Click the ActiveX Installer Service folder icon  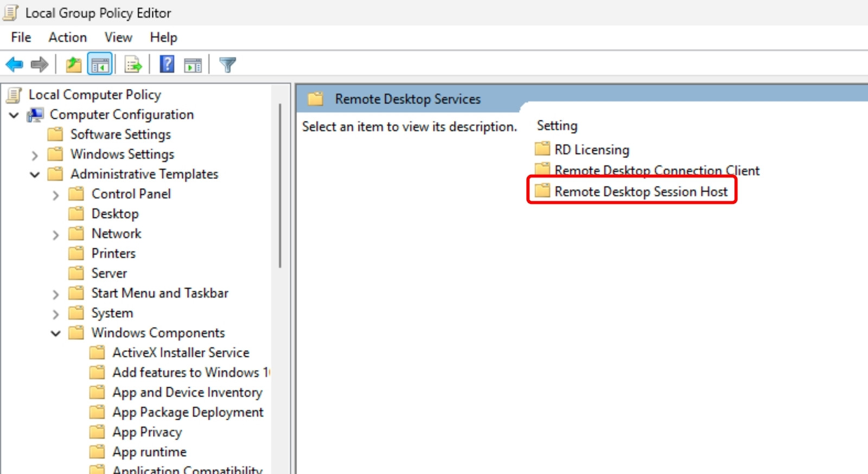pos(97,353)
